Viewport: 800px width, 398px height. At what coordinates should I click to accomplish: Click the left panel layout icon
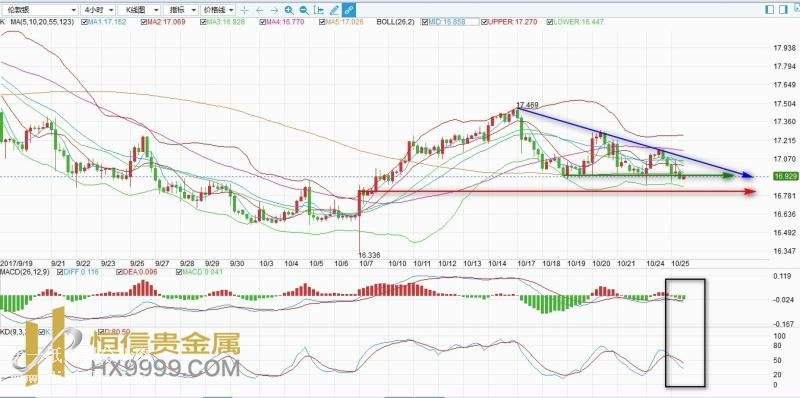770,9
